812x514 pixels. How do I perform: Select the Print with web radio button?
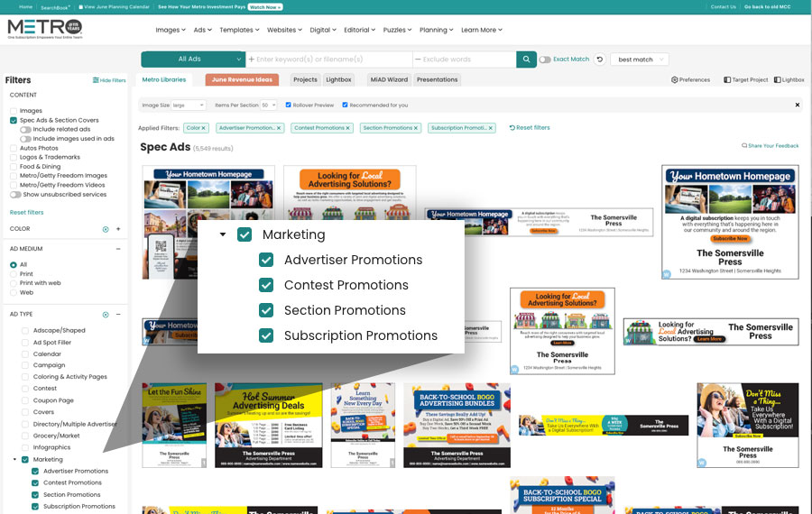tap(14, 283)
